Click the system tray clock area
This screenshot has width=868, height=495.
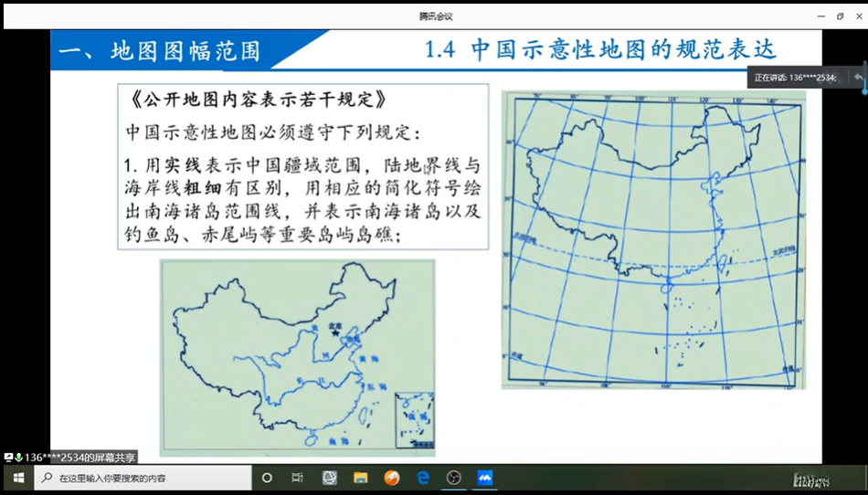coord(811,479)
